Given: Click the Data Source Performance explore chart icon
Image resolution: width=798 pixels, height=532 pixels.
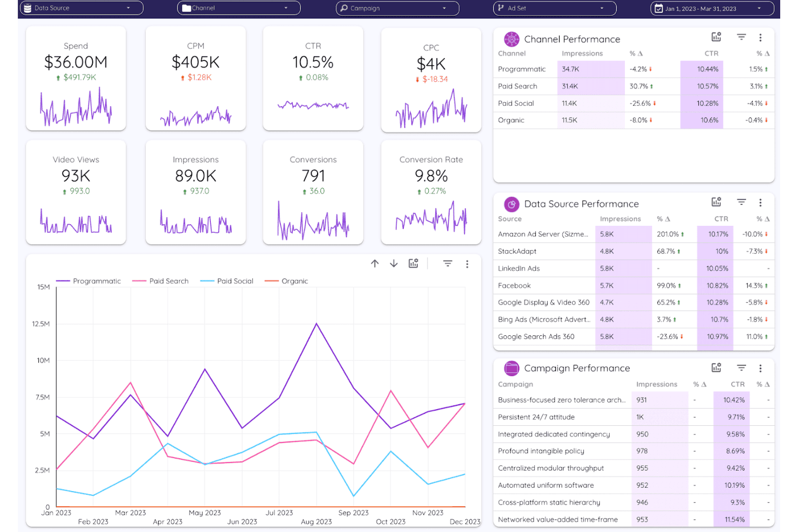Looking at the screenshot, I should (716, 202).
